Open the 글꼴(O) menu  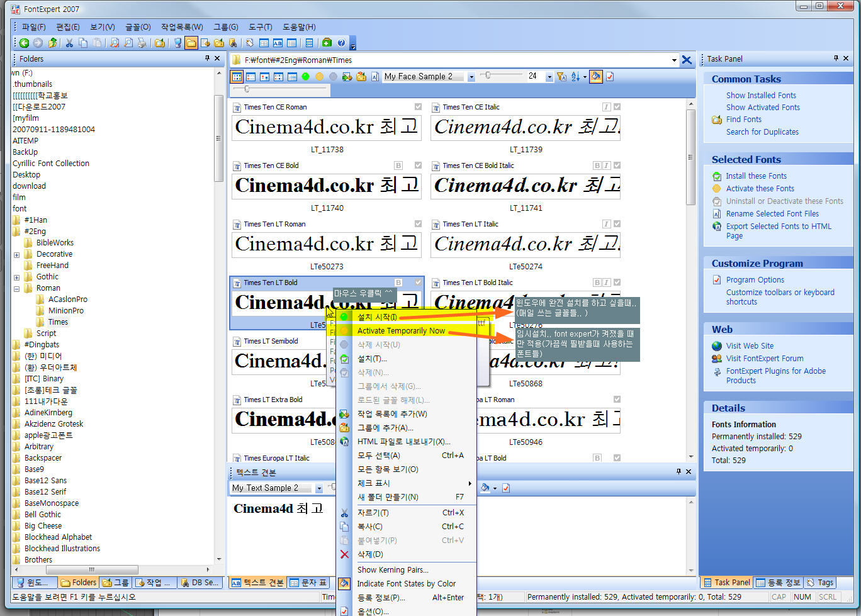[x=138, y=27]
